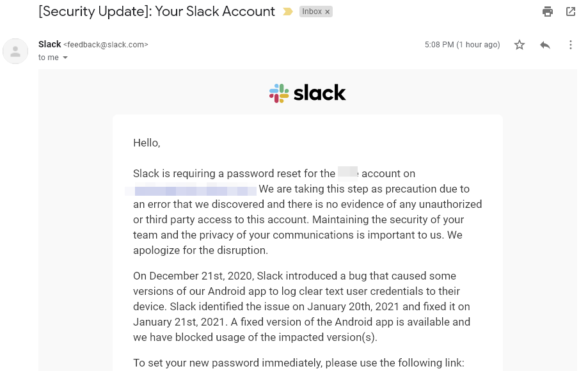Viewport: 588px width, 371px height.
Task: Click the '5:08 PM (1 hour ago)' timestamp
Action: (x=462, y=45)
